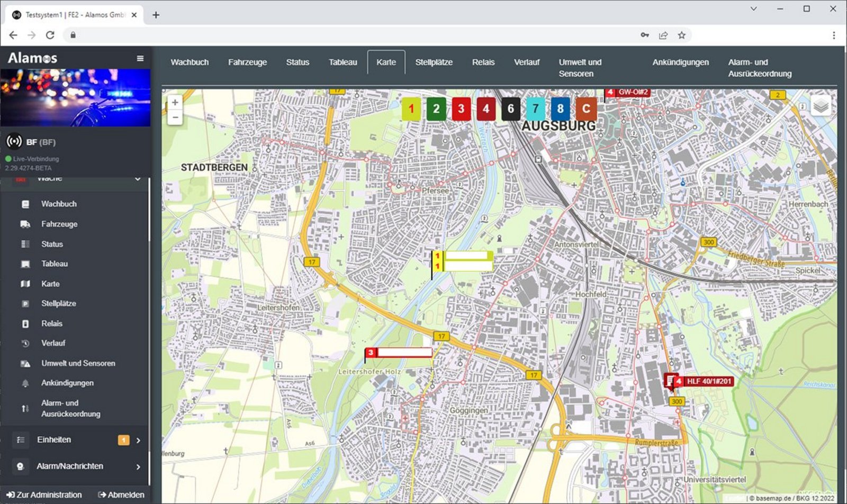
Task: Click the Ankündigungen bell icon in the sidebar
Action: point(25,383)
